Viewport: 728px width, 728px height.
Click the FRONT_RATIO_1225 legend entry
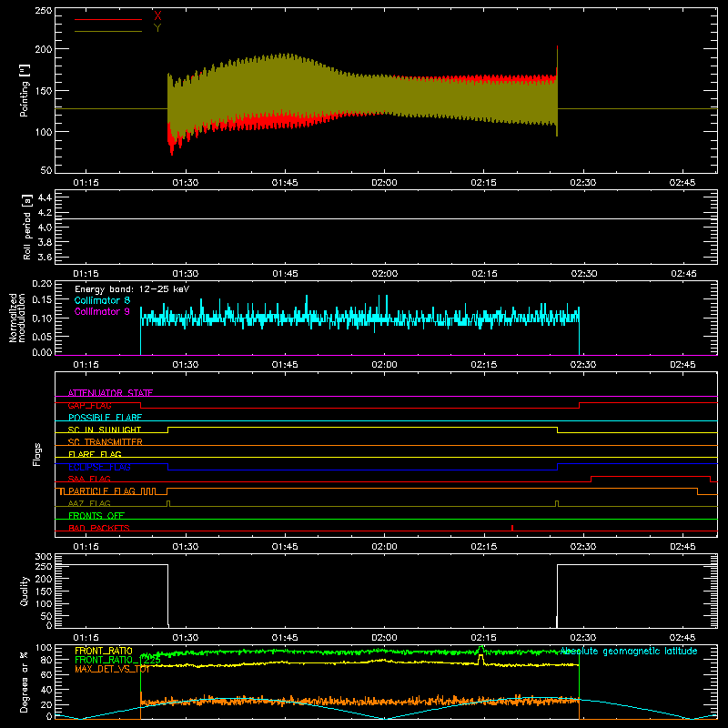(x=117, y=660)
